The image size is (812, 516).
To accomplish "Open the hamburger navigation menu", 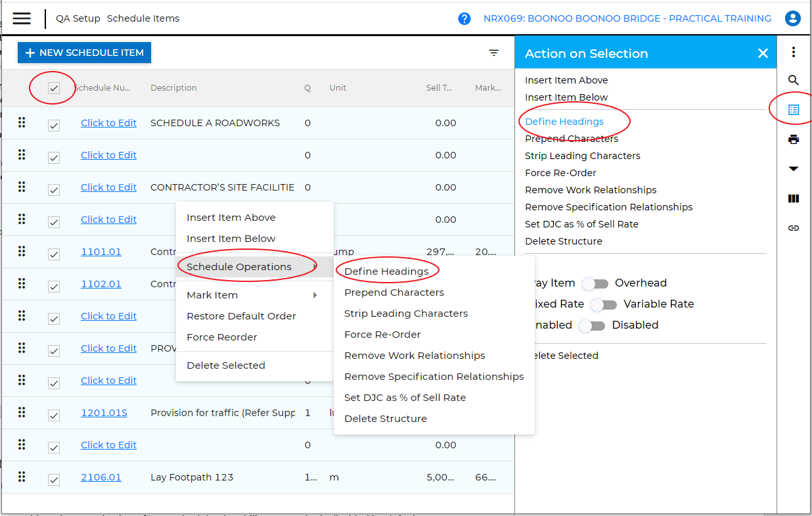I will 22,18.
